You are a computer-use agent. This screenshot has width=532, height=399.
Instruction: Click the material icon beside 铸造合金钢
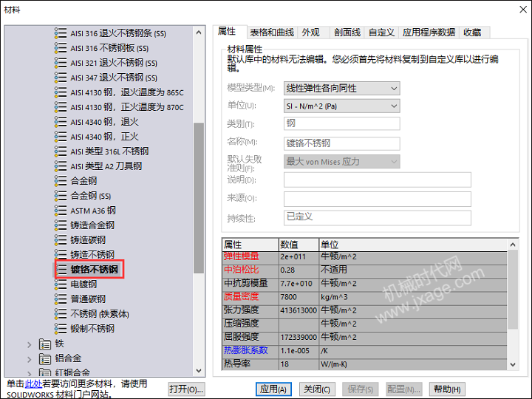tap(61, 225)
